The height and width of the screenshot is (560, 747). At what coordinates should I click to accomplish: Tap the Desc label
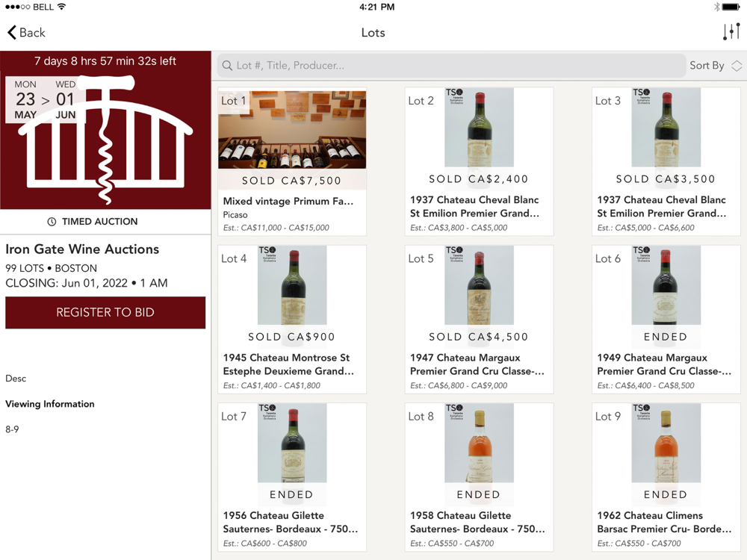[16, 379]
